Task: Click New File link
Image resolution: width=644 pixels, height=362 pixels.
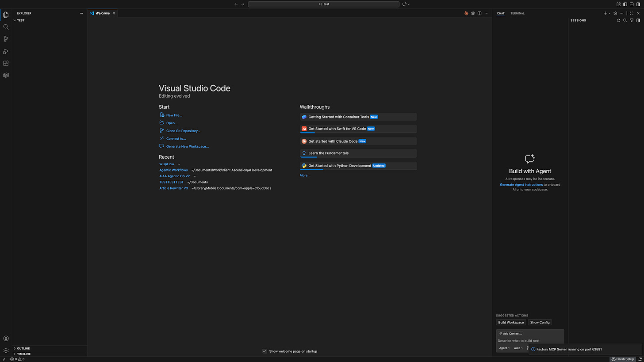Action: [174, 115]
